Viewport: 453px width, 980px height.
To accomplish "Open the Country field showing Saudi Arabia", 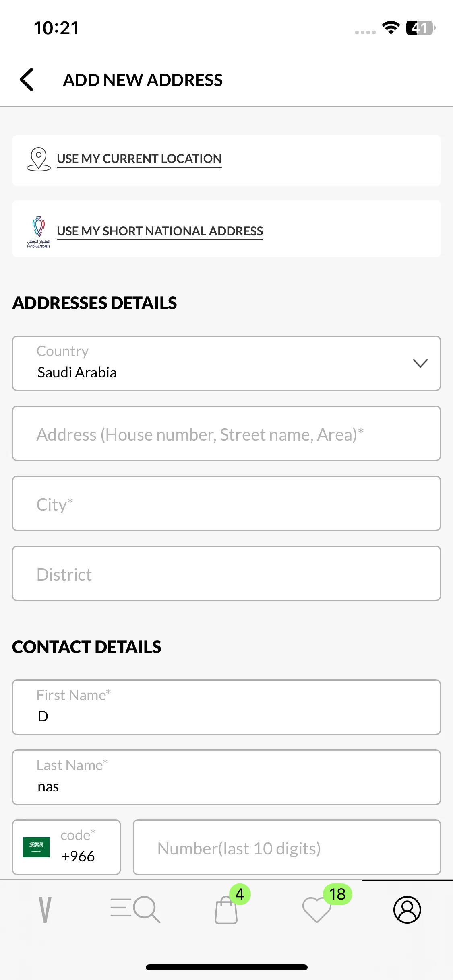I will (226, 363).
